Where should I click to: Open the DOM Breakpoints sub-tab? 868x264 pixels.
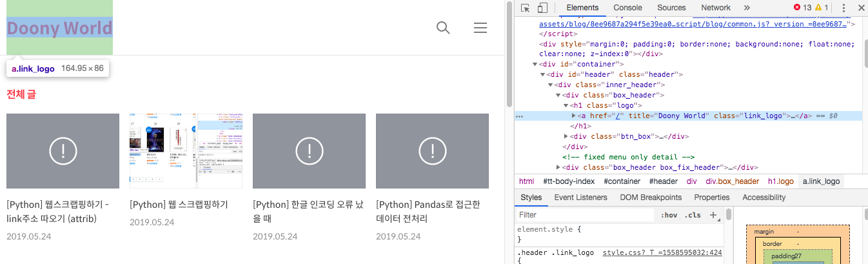[x=651, y=198]
